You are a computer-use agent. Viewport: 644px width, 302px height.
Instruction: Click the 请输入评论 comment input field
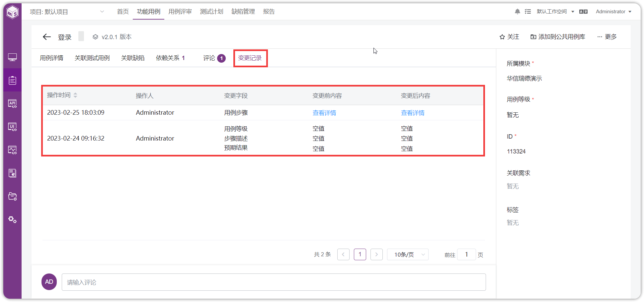tap(274, 282)
